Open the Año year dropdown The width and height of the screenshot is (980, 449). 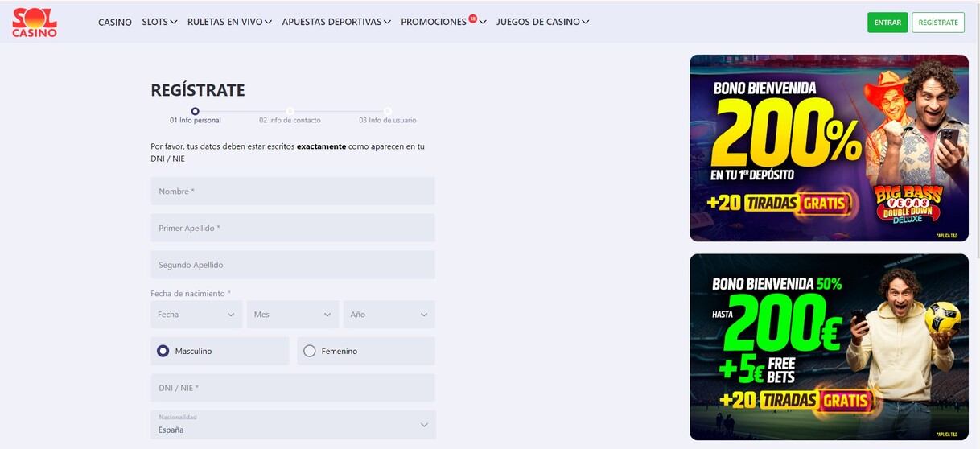tap(389, 315)
